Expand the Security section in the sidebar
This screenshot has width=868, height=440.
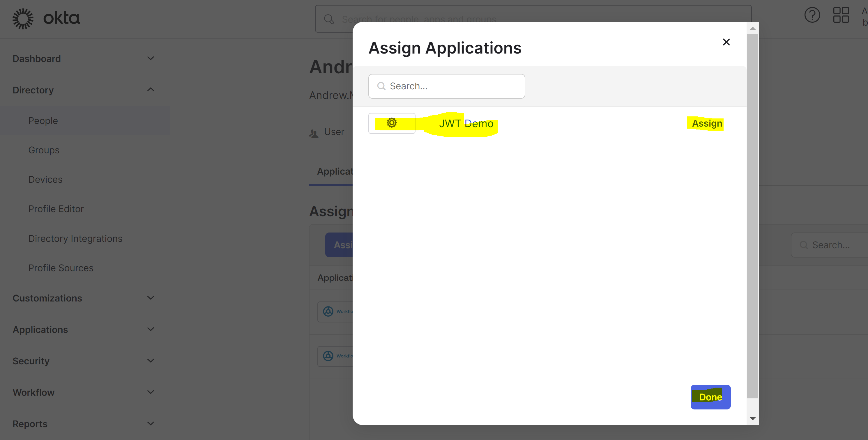151,360
